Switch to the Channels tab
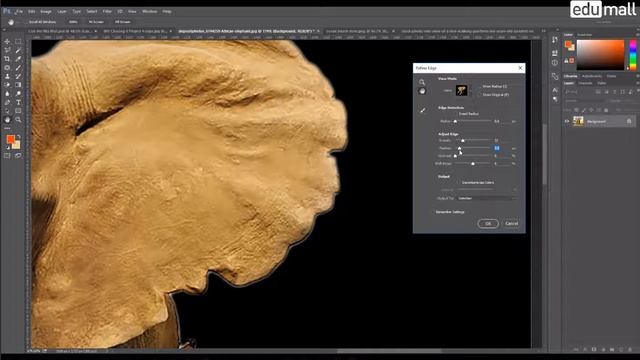This screenshot has width=640, height=360. (x=585, y=83)
